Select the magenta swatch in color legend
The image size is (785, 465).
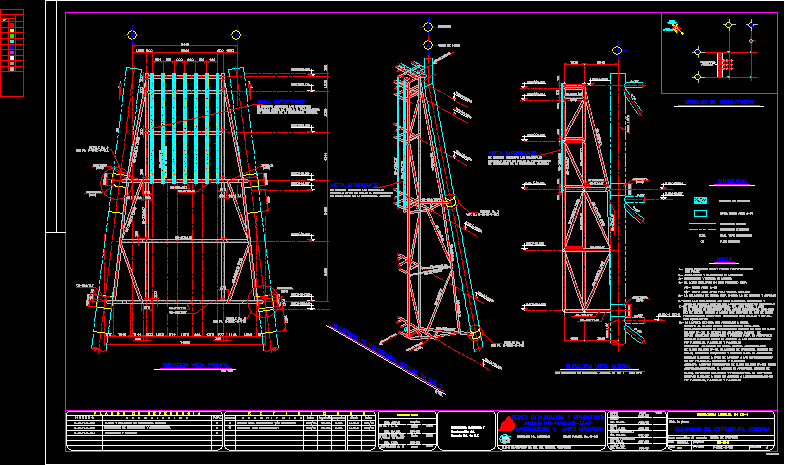coord(12,53)
